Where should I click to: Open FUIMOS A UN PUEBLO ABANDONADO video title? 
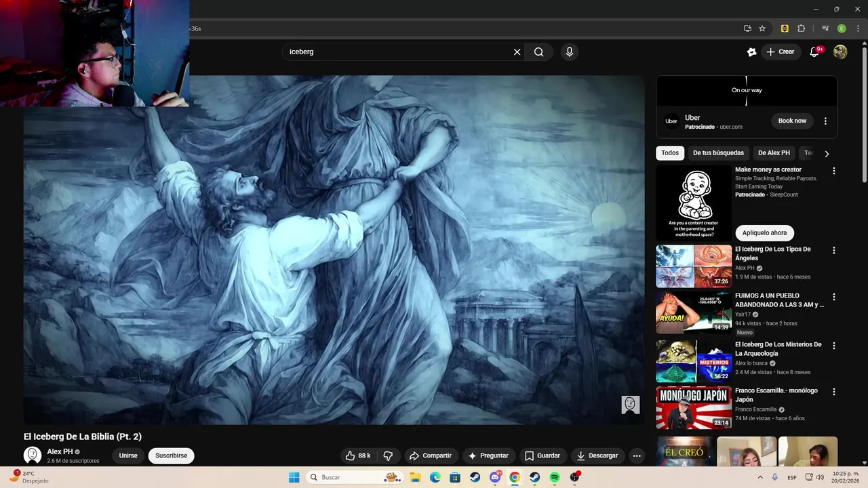click(x=779, y=300)
